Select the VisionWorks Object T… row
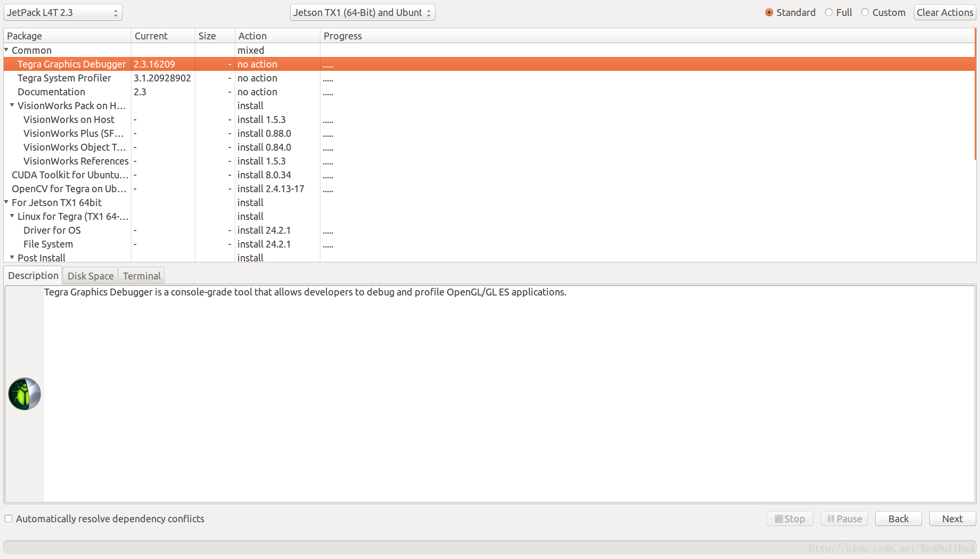 489,147
